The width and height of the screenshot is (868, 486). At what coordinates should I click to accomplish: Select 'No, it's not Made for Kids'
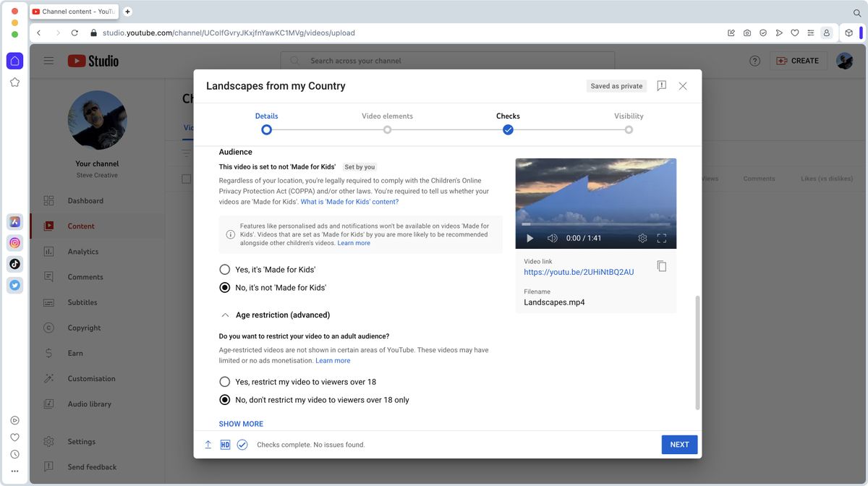pos(224,287)
